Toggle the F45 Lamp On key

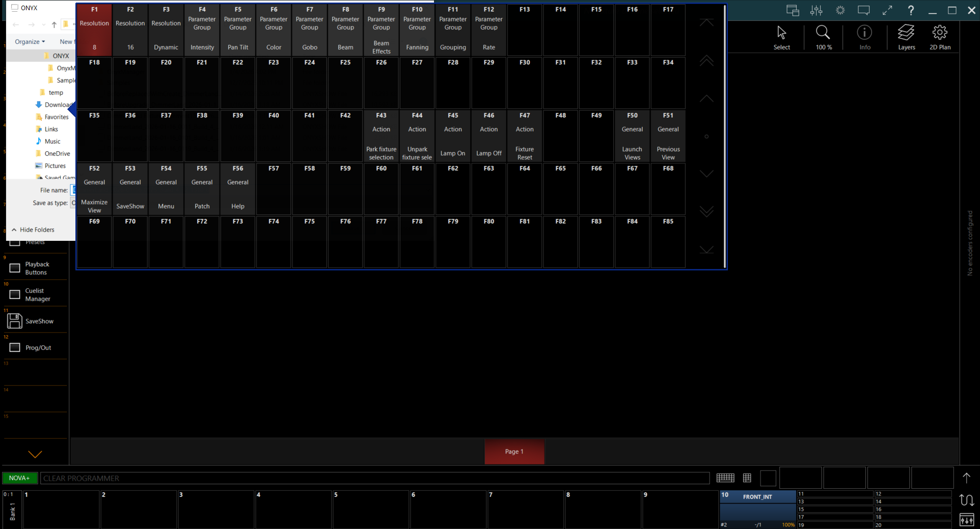pos(453,136)
